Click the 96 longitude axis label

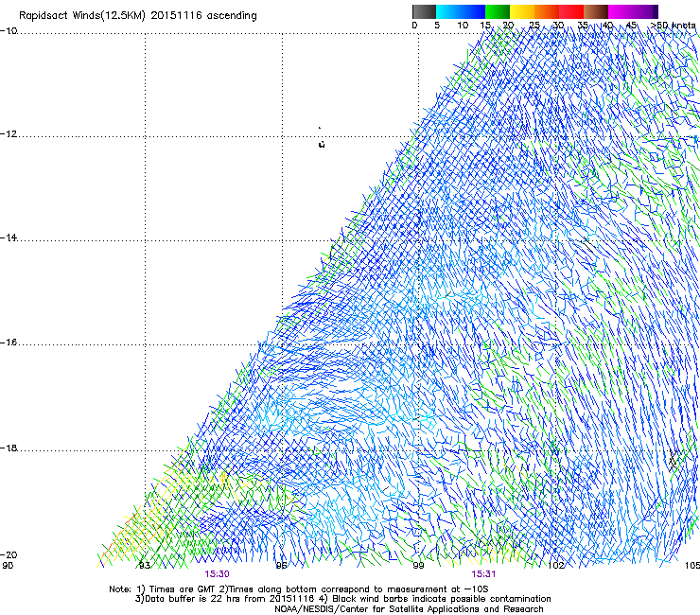pos(281,566)
